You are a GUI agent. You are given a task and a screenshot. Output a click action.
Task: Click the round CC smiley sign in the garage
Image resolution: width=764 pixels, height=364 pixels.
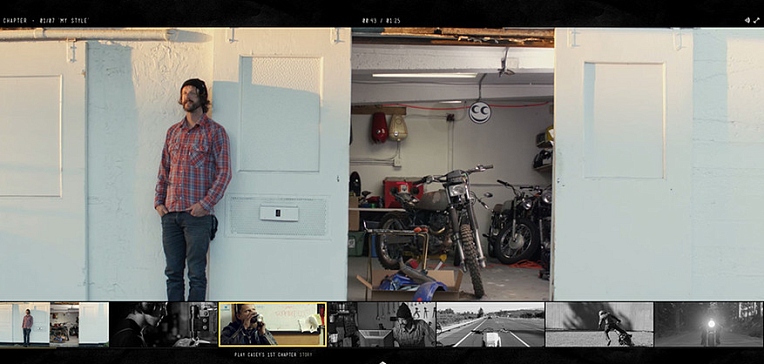[480, 113]
